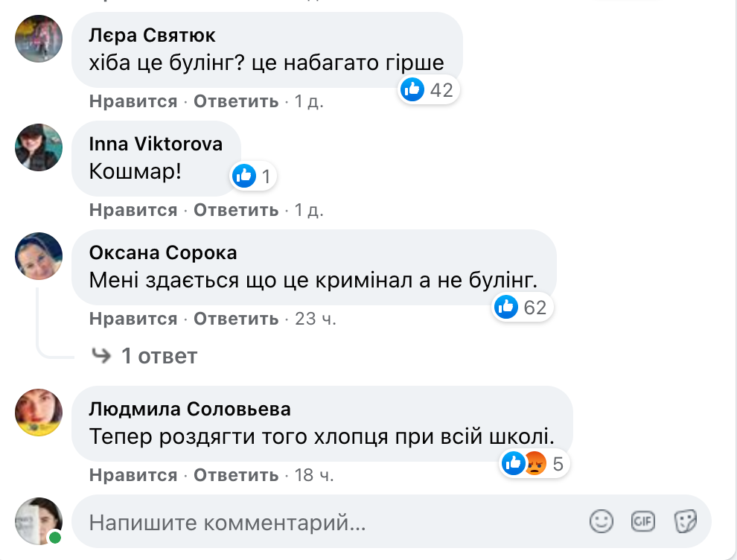Open the emoji picker in comment box
Image resolution: width=737 pixels, height=560 pixels.
click(x=601, y=522)
